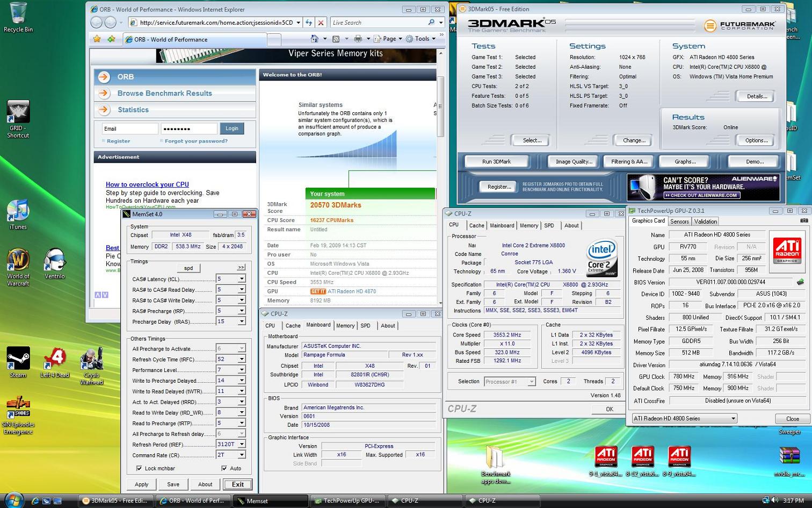
Task: Expand the address bar URL history dropdown
Action: [298, 23]
